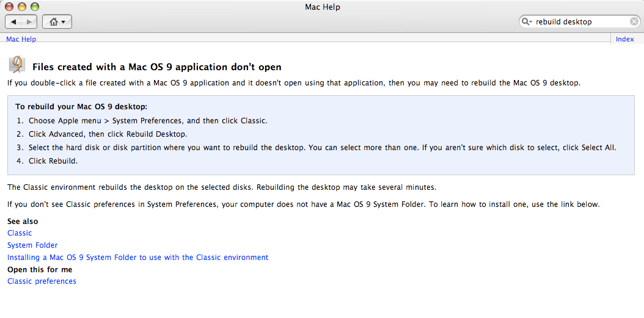The height and width of the screenshot is (318, 644).
Task: Open the Home dropdown button
Action: pyautogui.click(x=57, y=22)
